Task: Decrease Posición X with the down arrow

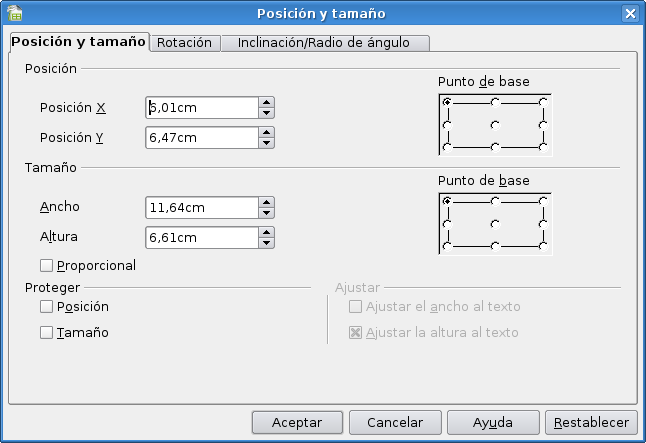Action: coord(266,113)
